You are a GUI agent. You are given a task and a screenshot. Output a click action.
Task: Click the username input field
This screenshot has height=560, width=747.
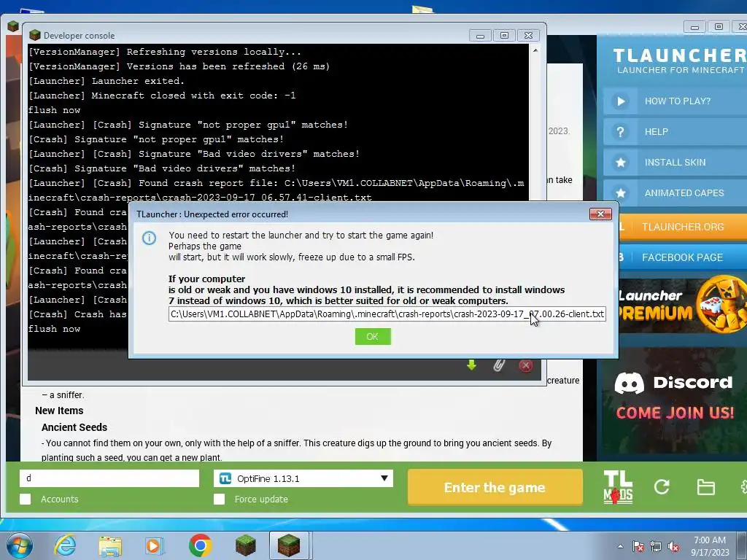pyautogui.click(x=109, y=478)
